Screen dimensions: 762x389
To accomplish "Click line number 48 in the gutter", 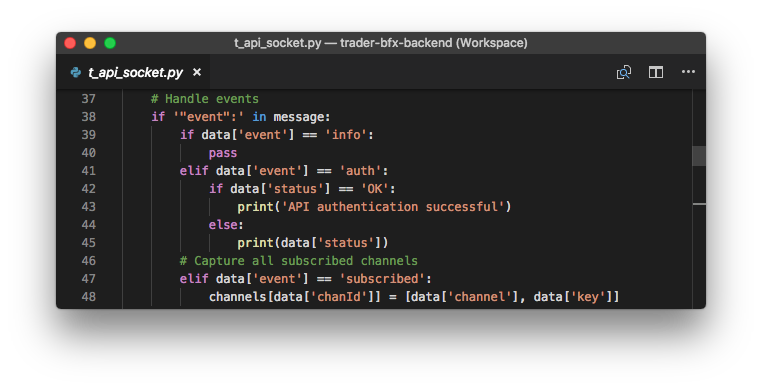I will coord(88,297).
